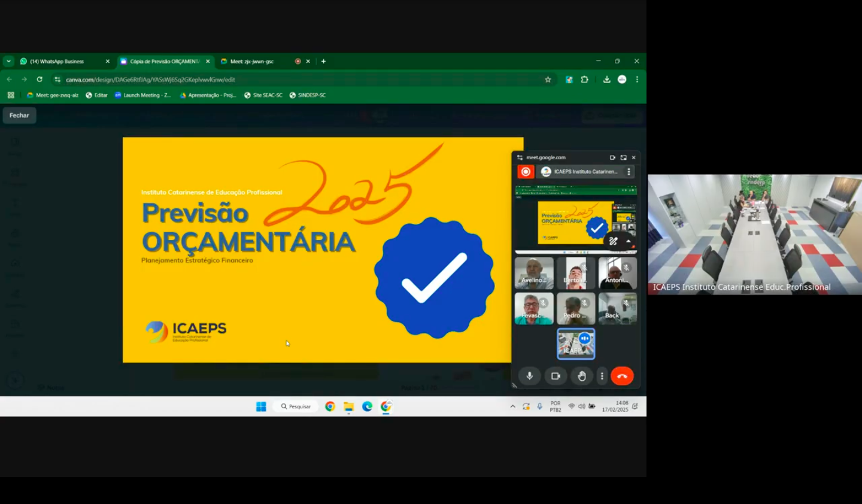Open the Windows Start menu
Screen dimensions: 862x504
tap(261, 406)
